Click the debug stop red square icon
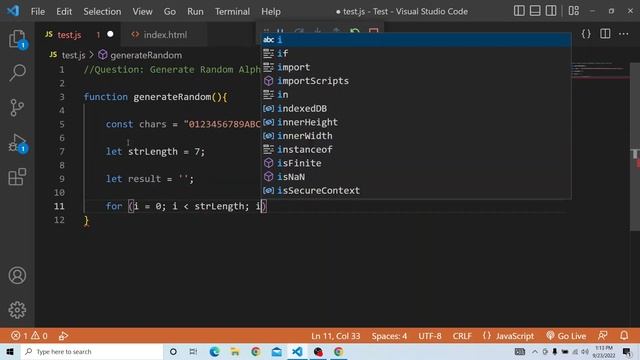Viewport: 640px width, 360px height. [373, 31]
